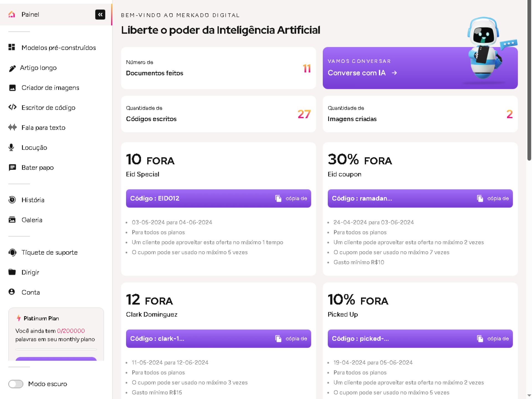Collapse the sidebar with the double-chevron button
This screenshot has height=399, width=532.
point(100,14)
